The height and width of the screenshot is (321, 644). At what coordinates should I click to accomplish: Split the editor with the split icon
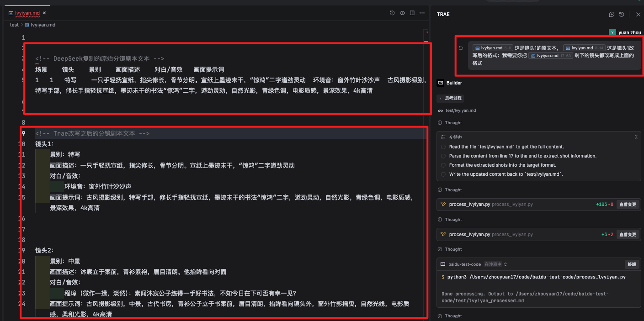pyautogui.click(x=412, y=13)
